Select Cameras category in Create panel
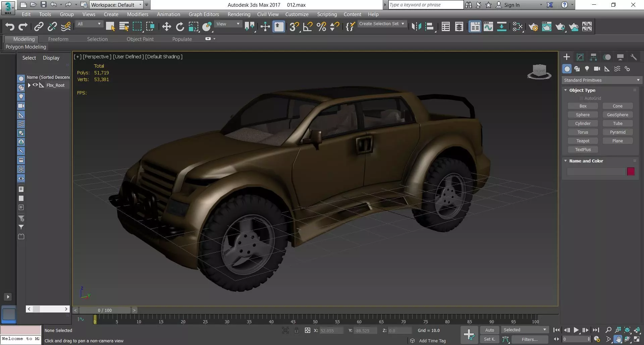The width and height of the screenshot is (644, 345). pyautogui.click(x=597, y=69)
